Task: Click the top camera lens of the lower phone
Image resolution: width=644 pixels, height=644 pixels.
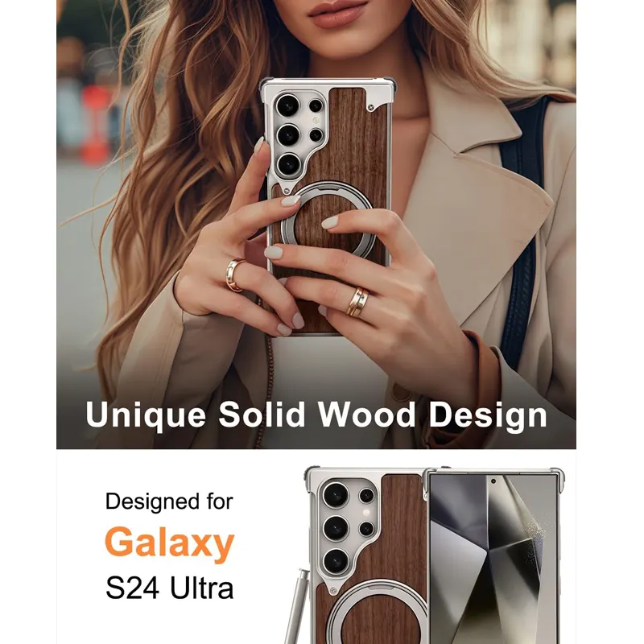Action: (336, 495)
